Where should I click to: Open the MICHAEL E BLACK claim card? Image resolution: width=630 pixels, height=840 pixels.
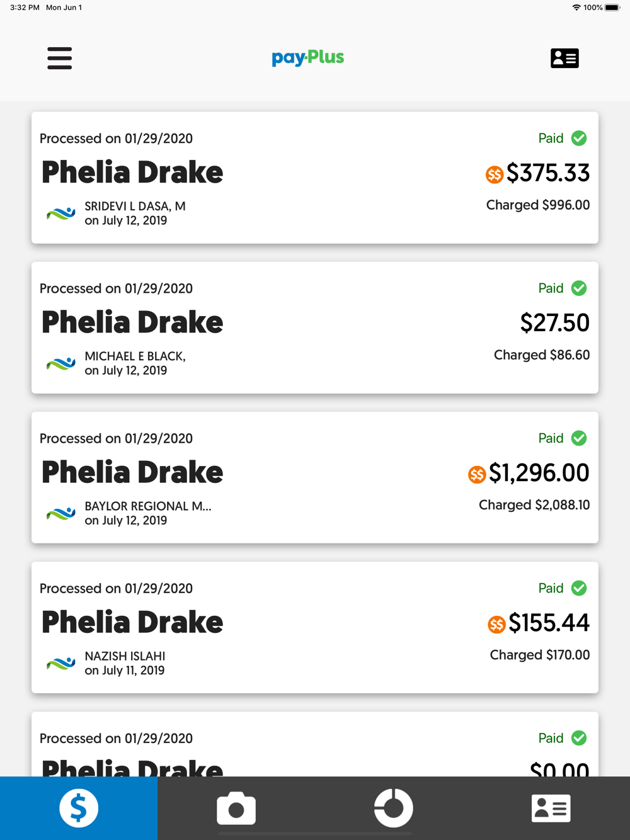(x=315, y=327)
